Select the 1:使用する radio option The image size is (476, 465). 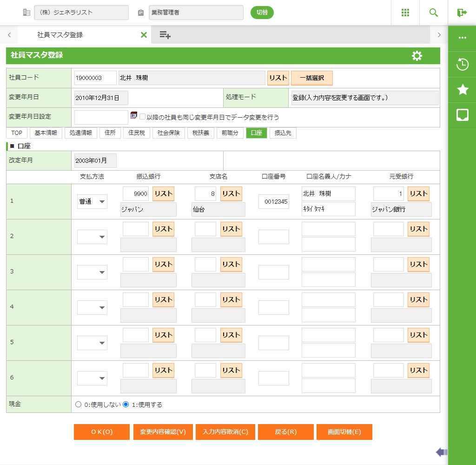[126, 405]
